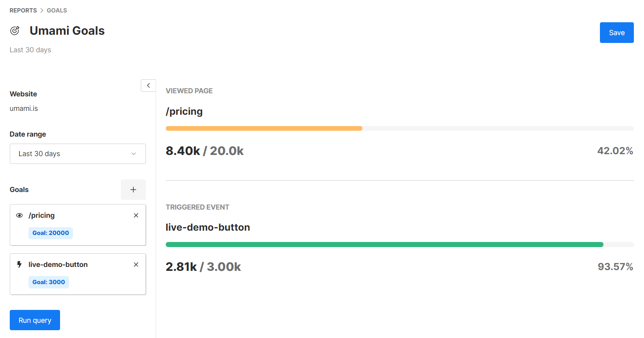This screenshot has height=338, width=644.
Task: Expand the date range selector chevron
Action: click(x=134, y=154)
